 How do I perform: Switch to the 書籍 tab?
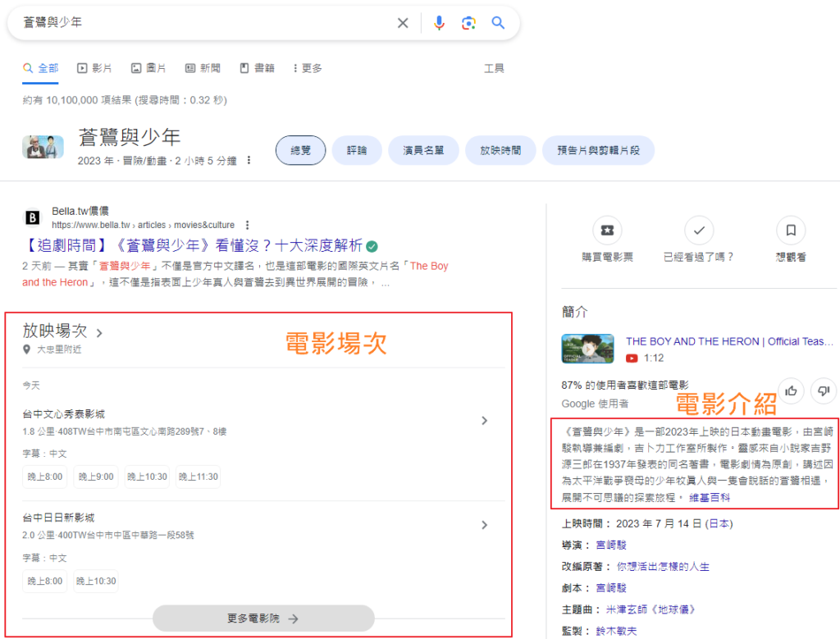tap(257, 68)
